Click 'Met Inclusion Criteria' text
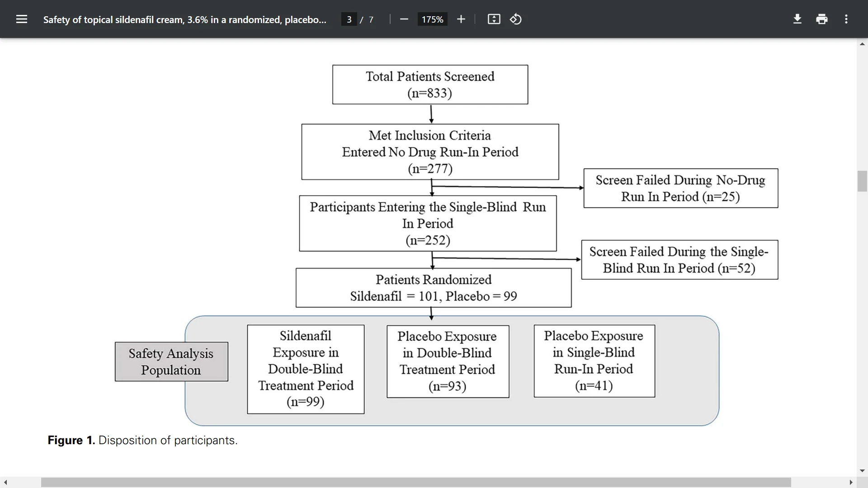Screen dimensions: 868x488 (x=430, y=136)
